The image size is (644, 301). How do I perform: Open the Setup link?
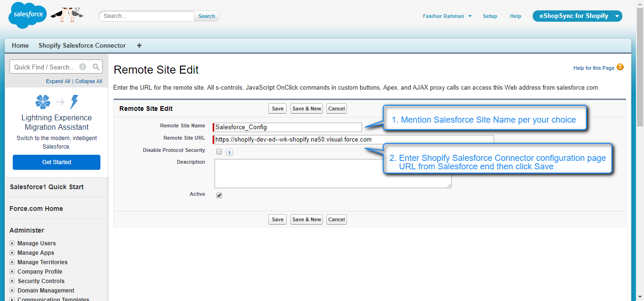490,16
